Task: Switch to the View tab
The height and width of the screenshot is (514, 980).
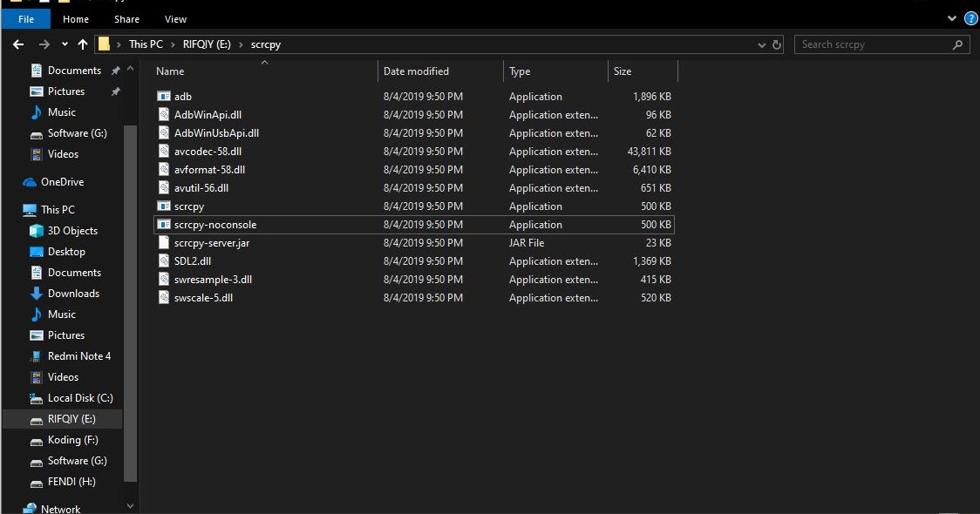Action: point(175,18)
